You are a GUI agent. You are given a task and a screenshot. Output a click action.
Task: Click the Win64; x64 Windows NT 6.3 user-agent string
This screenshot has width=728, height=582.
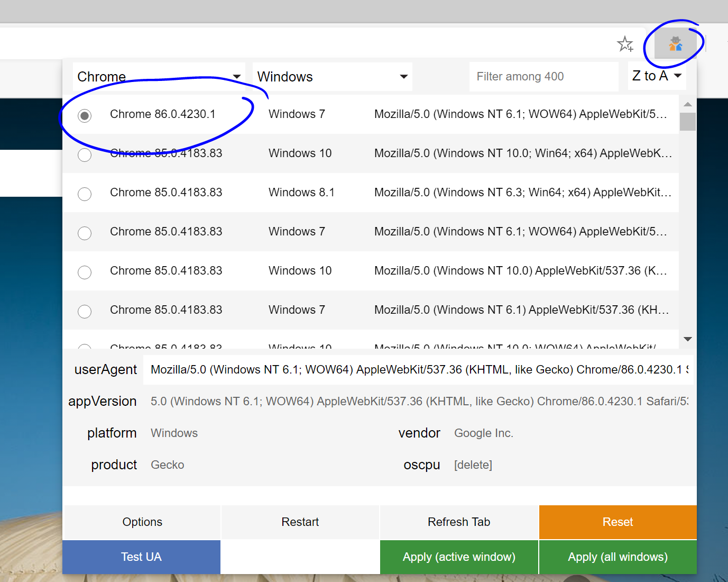523,193
